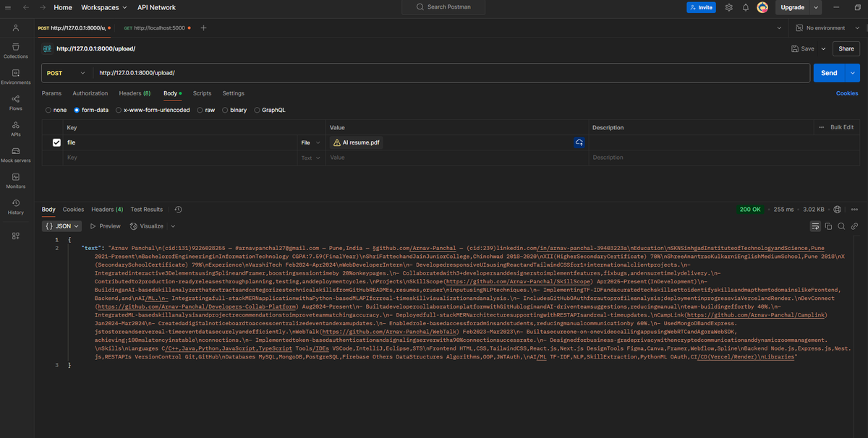Click Preview in the response toolbar

point(106,226)
